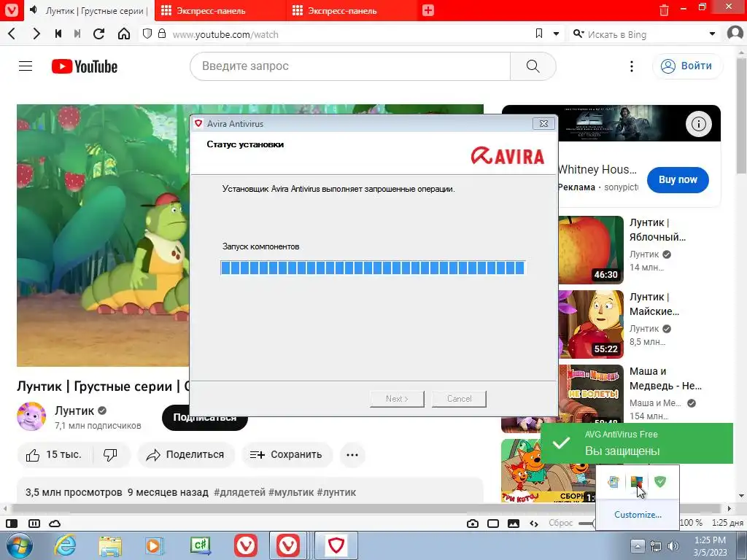Click the colored flag tray icon
Viewport: 747px width, 560px height.
637,481
